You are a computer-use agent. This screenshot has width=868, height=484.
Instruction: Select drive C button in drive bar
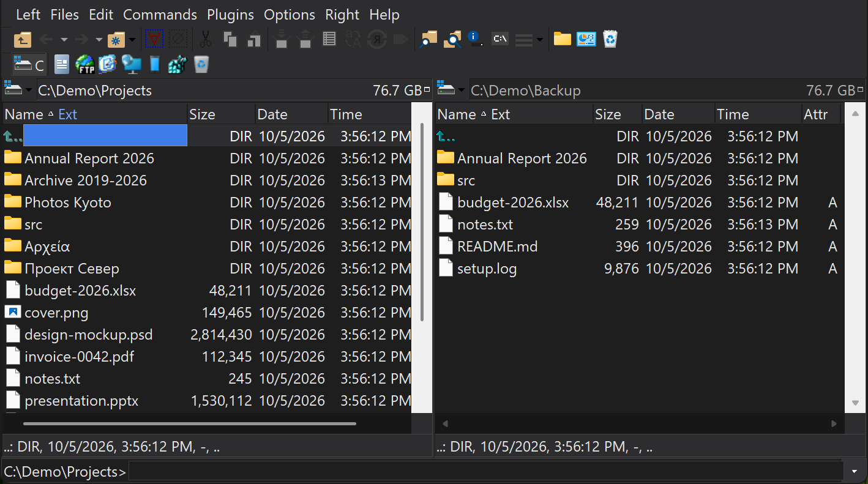[x=30, y=64]
